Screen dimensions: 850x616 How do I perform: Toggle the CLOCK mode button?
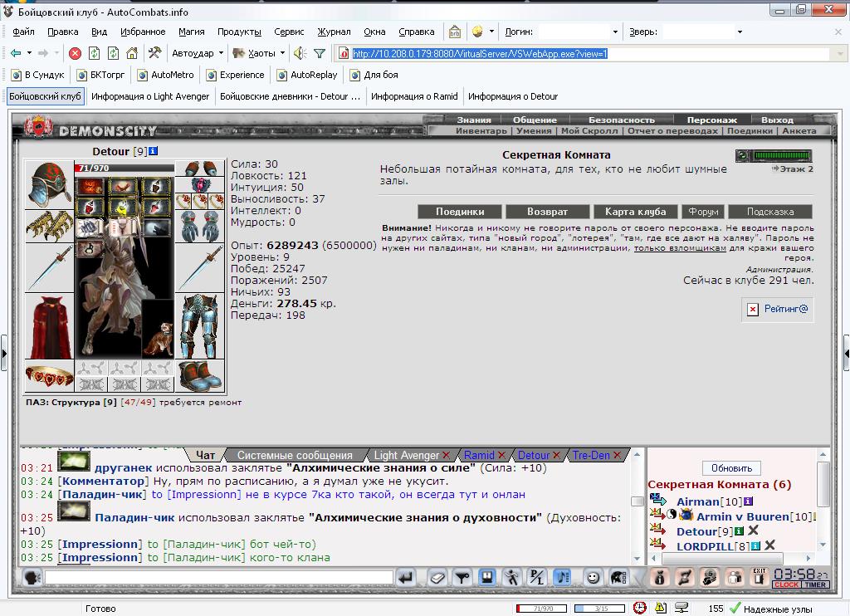pyautogui.click(x=787, y=584)
